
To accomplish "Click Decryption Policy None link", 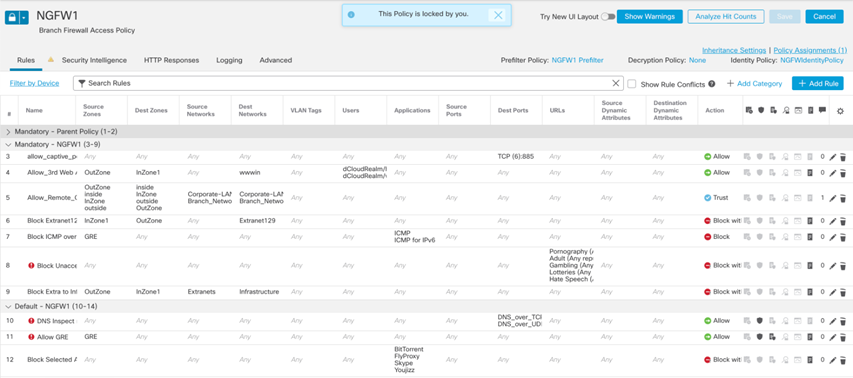I will 697,60.
